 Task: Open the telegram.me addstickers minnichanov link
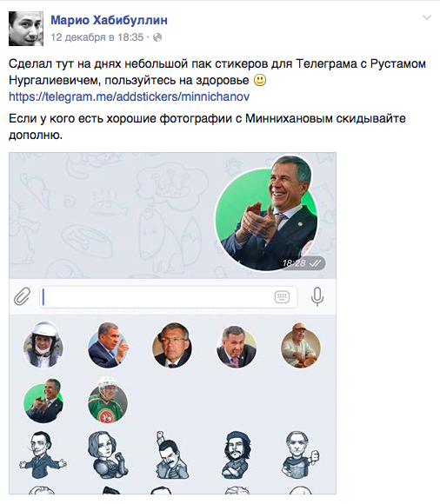[x=129, y=96]
